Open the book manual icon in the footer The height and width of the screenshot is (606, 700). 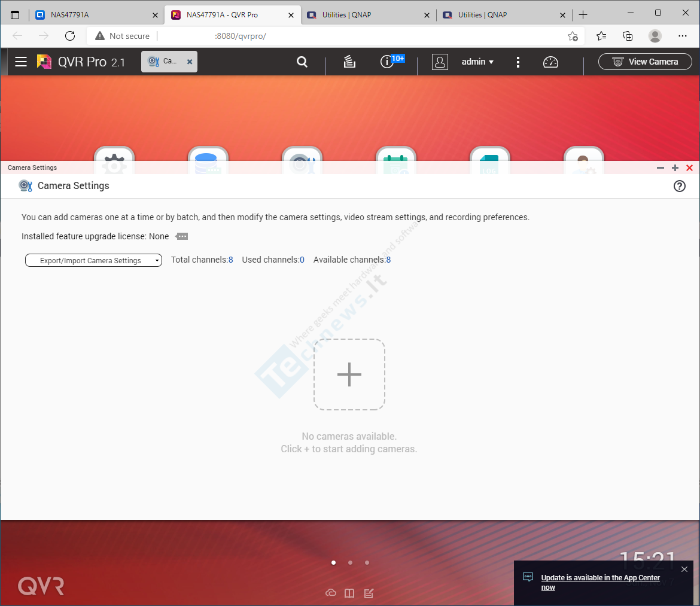coord(349,593)
